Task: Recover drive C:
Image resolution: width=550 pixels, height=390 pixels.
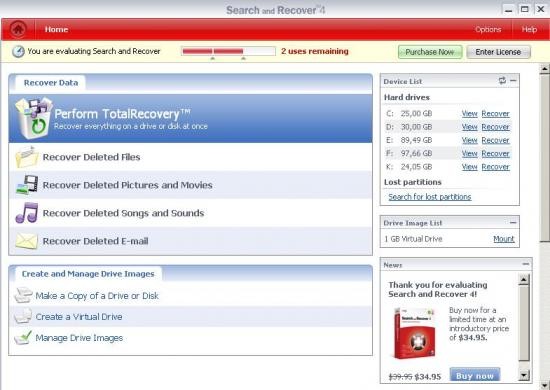Action: 495,114
